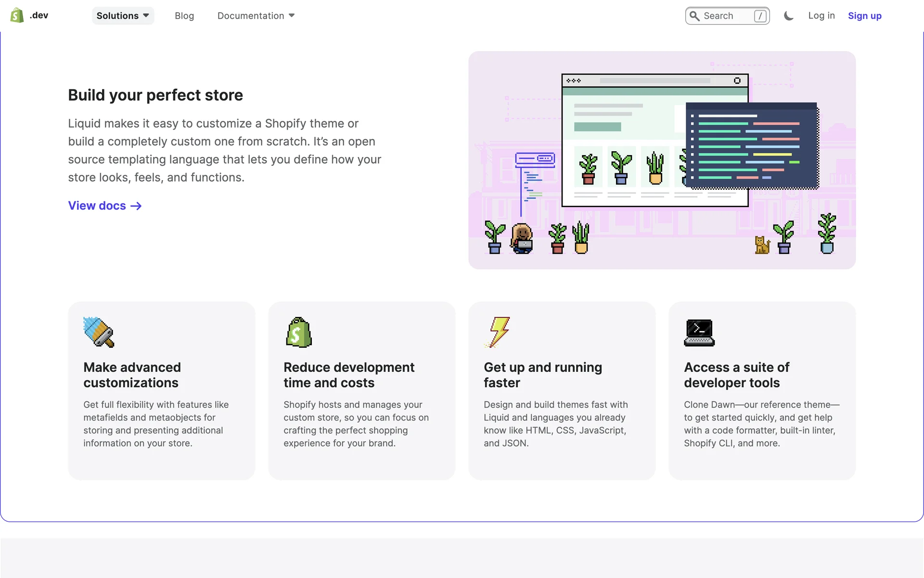Select the Make advanced customizations heading
This screenshot has width=924, height=578.
click(x=132, y=375)
